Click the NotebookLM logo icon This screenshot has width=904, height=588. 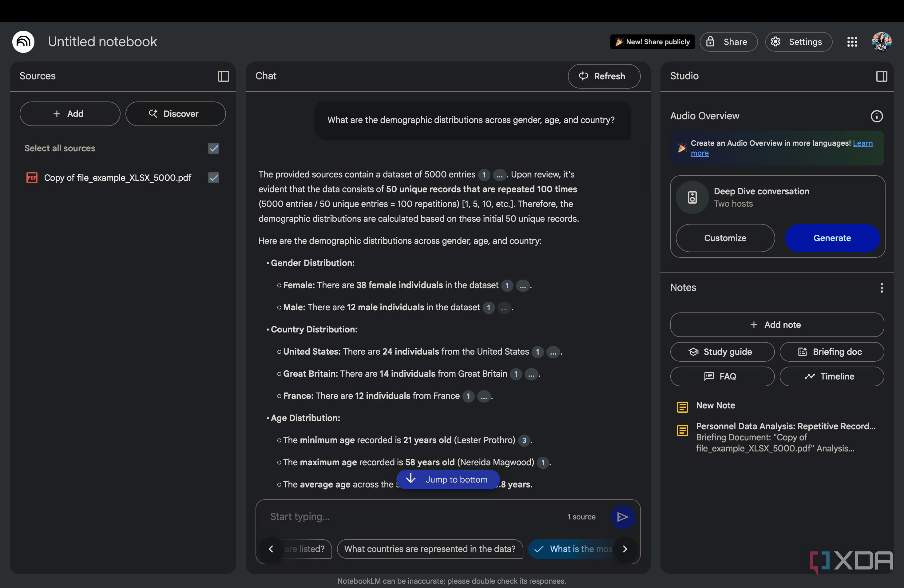coord(23,42)
